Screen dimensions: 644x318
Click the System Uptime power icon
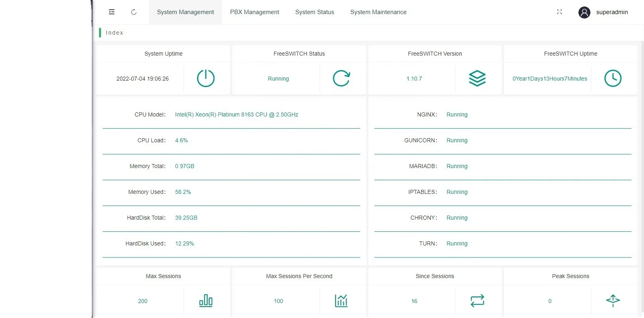[206, 78]
